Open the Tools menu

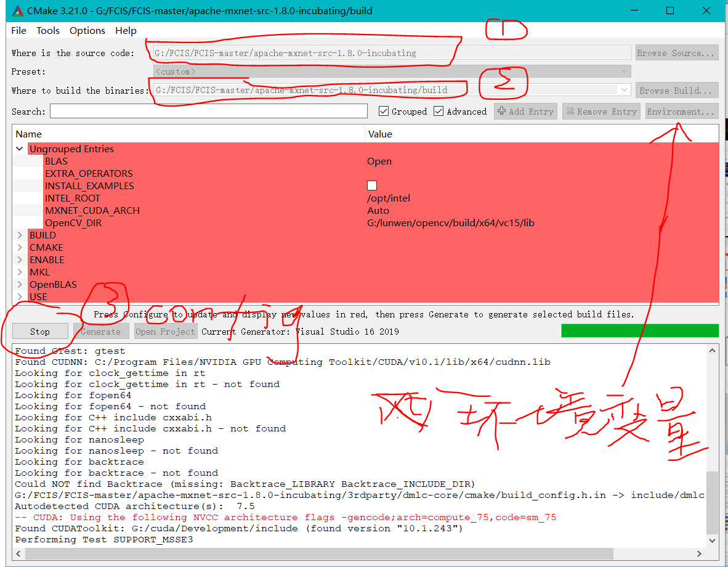48,31
